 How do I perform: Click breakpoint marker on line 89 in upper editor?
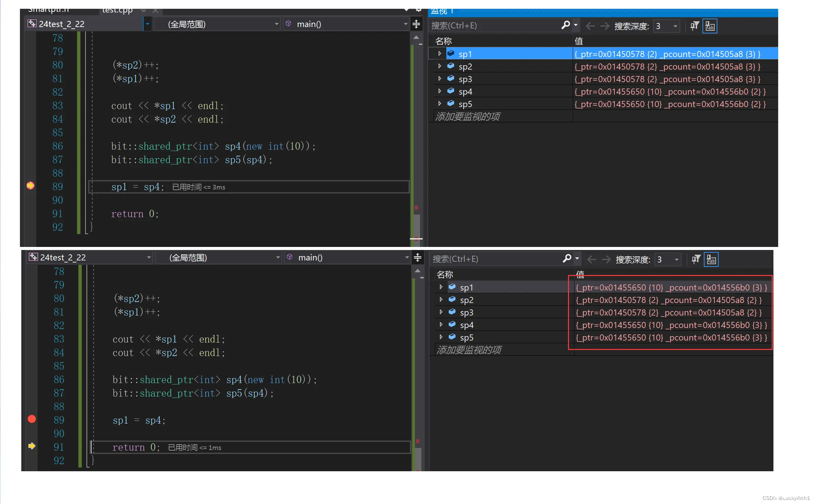pyautogui.click(x=30, y=186)
